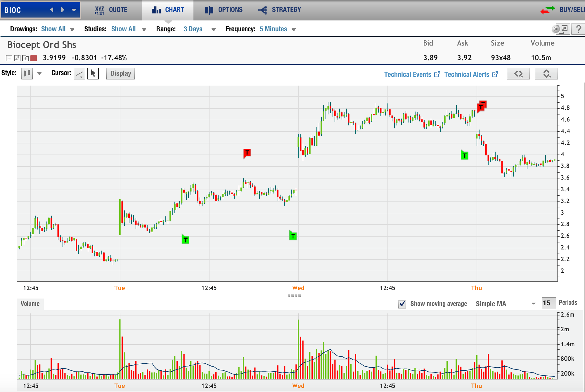Viewport: 585px width, 392px height.
Task: Click the Display button
Action: (121, 74)
